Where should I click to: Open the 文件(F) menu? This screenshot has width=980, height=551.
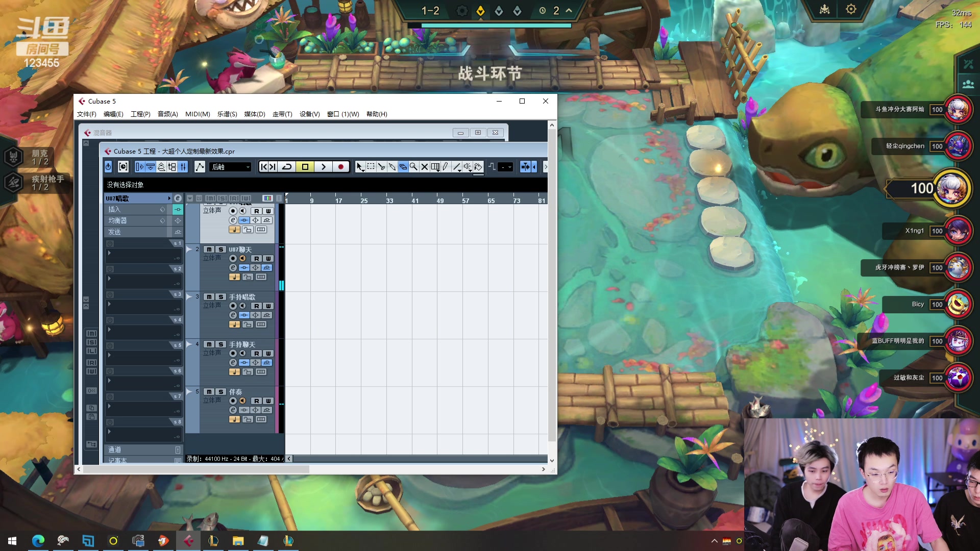87,114
